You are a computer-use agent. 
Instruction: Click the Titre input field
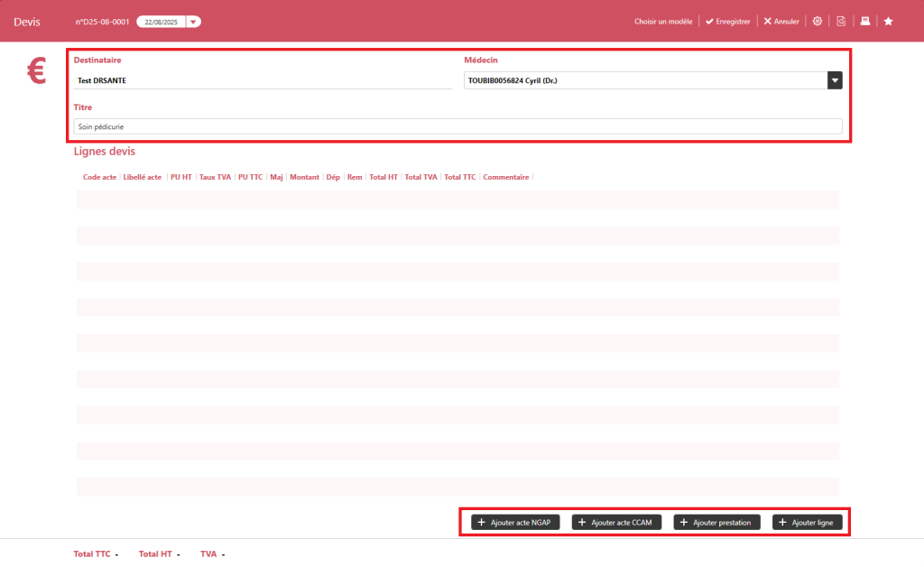click(x=457, y=127)
